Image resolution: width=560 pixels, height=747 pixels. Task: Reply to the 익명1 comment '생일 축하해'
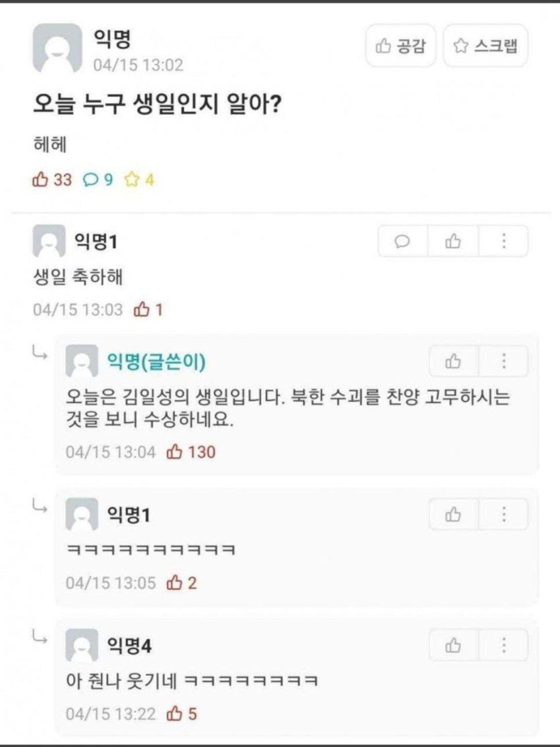pos(403,241)
